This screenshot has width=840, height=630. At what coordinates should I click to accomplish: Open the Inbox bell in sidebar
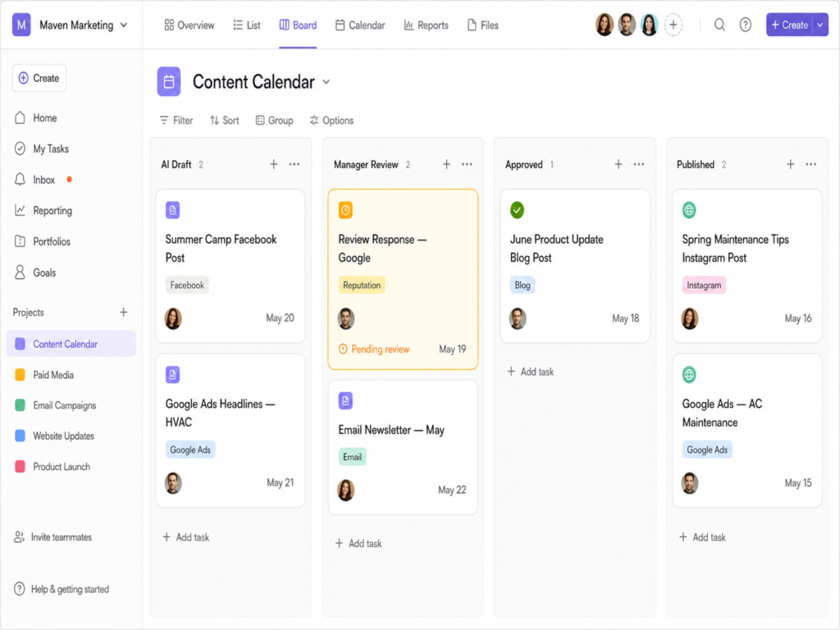tap(20, 180)
